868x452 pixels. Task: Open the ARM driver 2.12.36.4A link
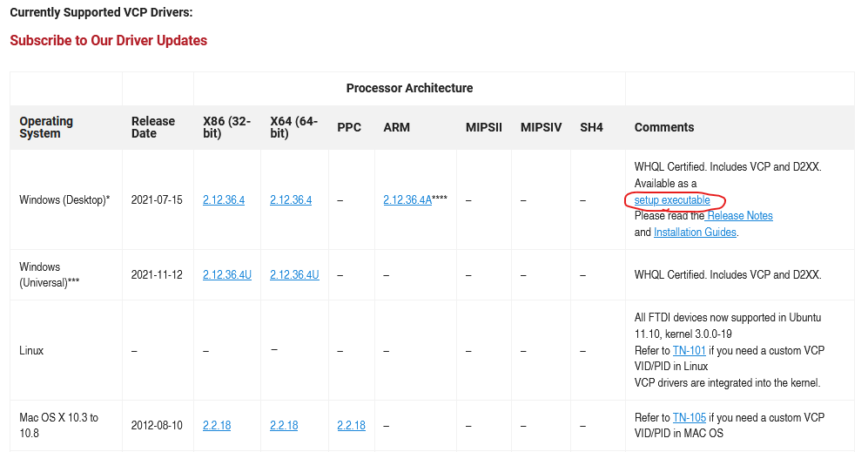click(x=407, y=200)
